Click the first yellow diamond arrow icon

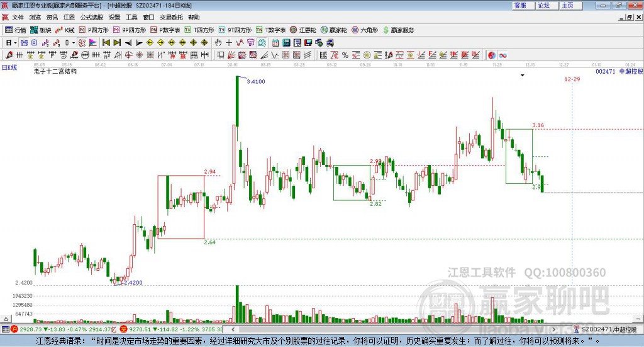pyautogui.click(x=150, y=43)
